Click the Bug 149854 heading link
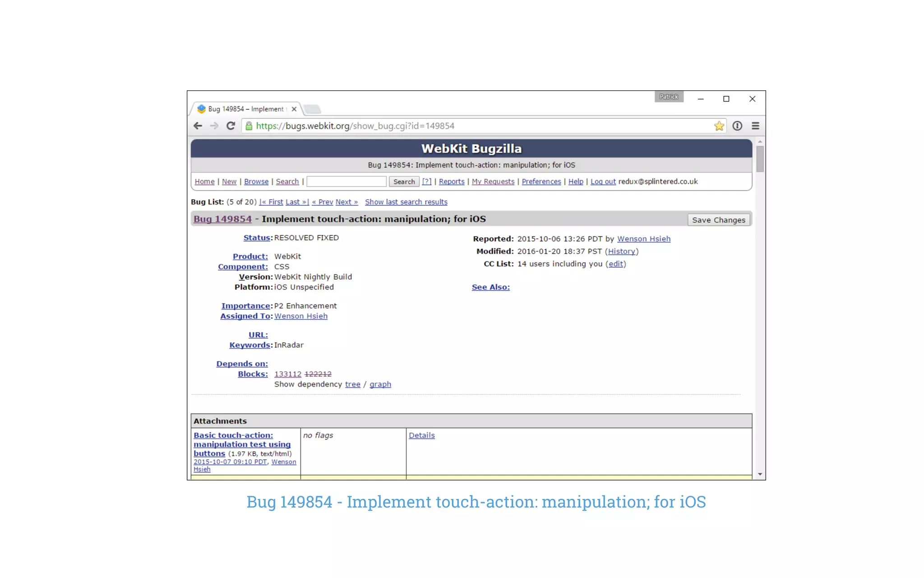The image size is (924, 578). (222, 219)
